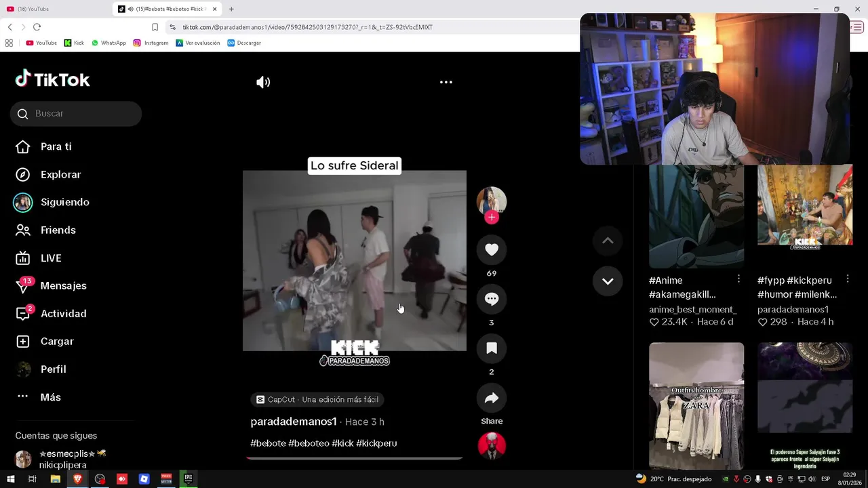Screen dimensions: 868x488
Task: Click the #kick hashtag
Action: (x=343, y=443)
